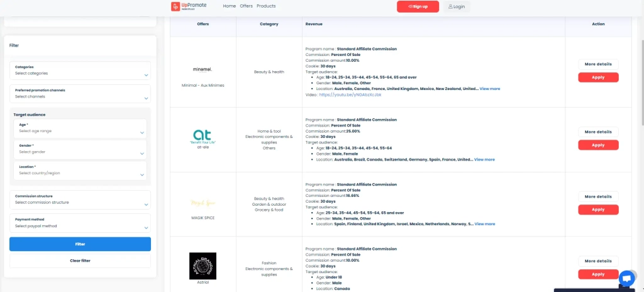Expand the Commission structure dropdown

click(x=80, y=199)
